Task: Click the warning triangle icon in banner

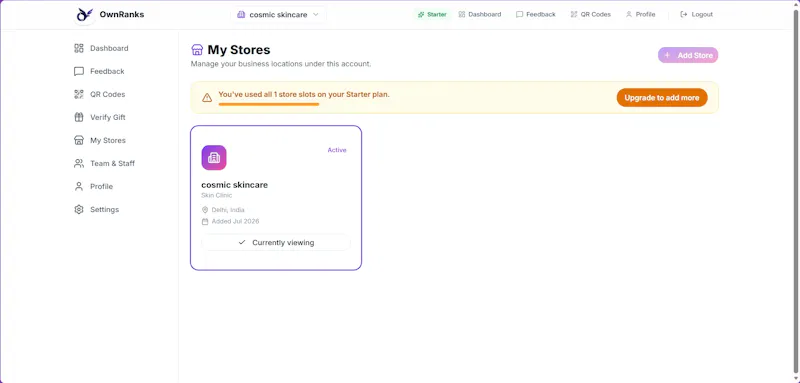Action: (207, 97)
